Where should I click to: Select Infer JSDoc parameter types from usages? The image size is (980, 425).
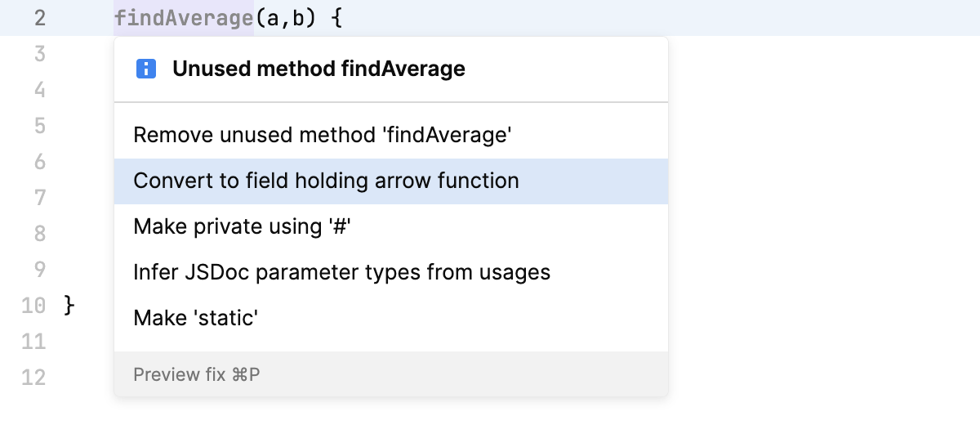[341, 272]
